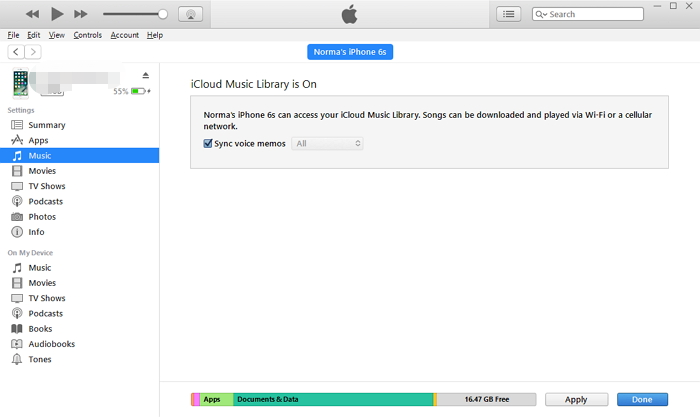Open the AirPlay output button
The height and width of the screenshot is (417, 700).
click(191, 14)
